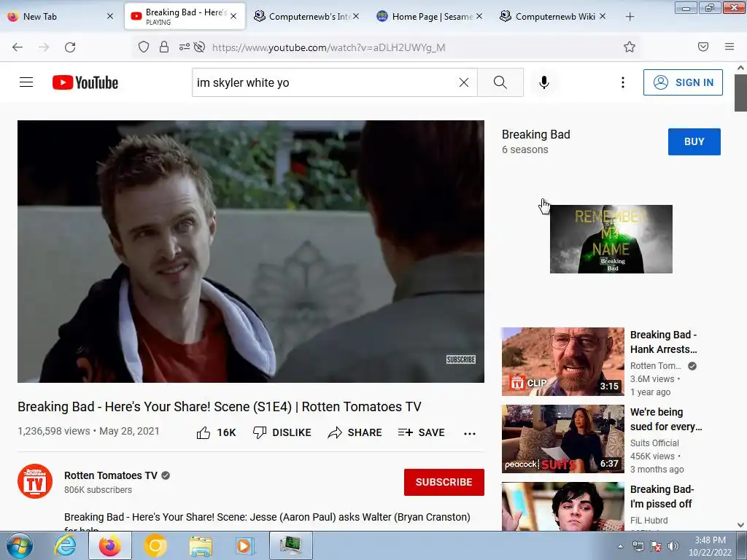Viewport: 747px width, 560px height.
Task: Click Firefox icon in taskbar
Action: coord(110,545)
